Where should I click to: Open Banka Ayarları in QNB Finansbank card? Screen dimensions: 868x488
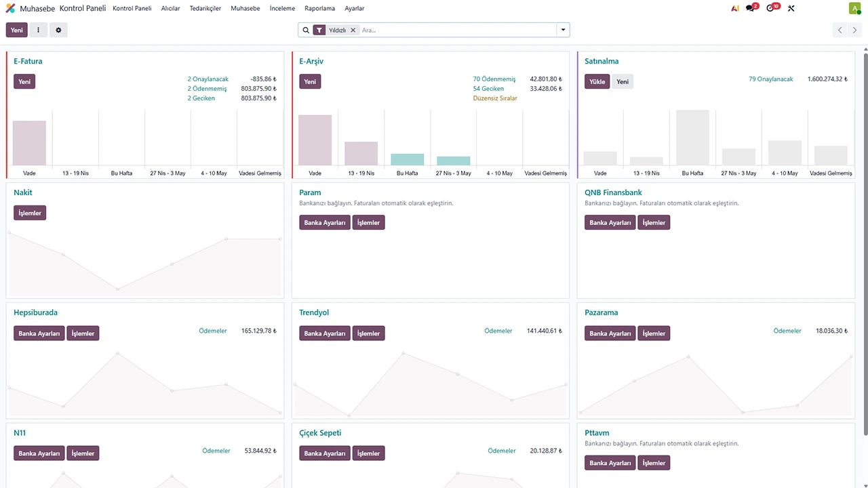[x=610, y=222]
